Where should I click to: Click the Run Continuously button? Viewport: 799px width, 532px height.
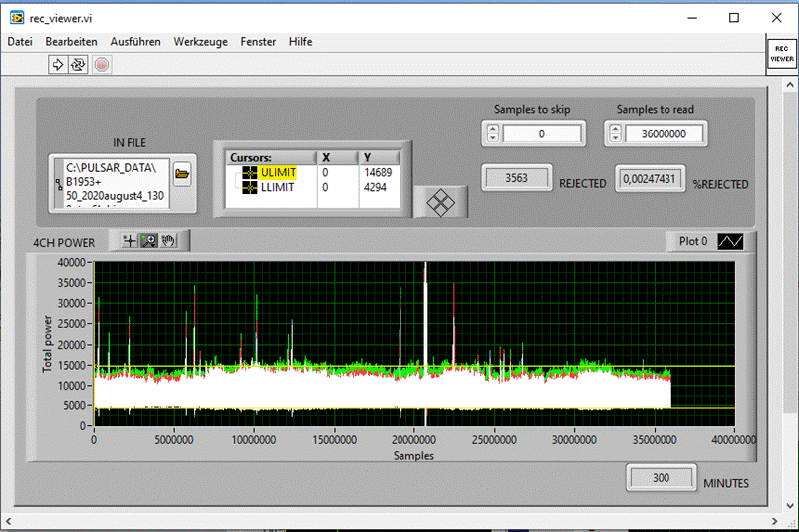(78, 65)
